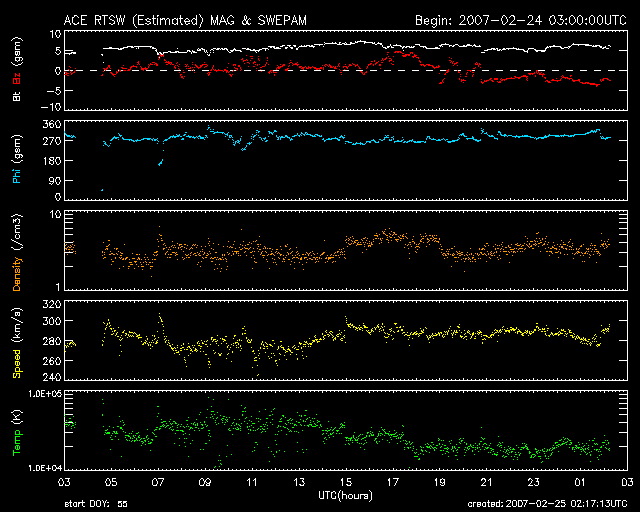Click the '1.0E+05' temperature axis value
This screenshot has width=640, height=512.
(45, 394)
